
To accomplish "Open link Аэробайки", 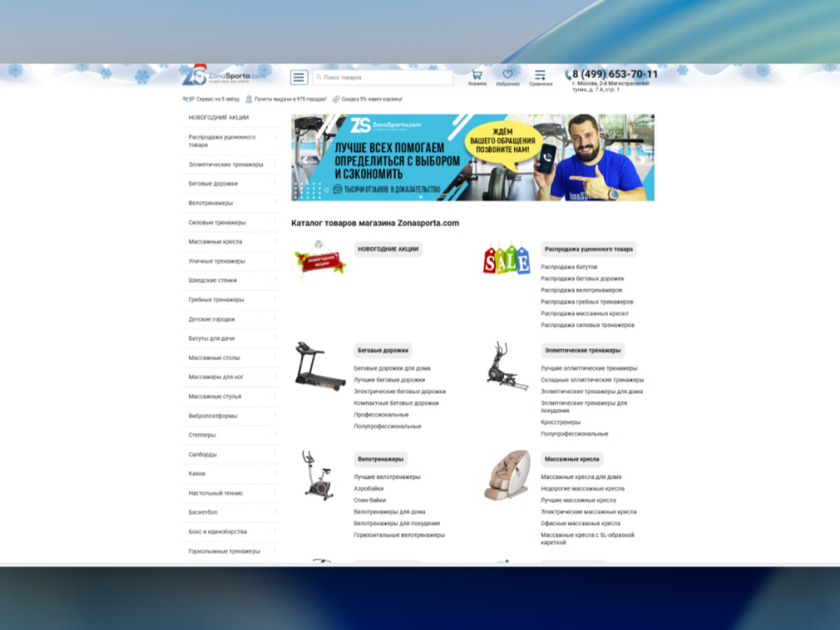I will pos(369,489).
